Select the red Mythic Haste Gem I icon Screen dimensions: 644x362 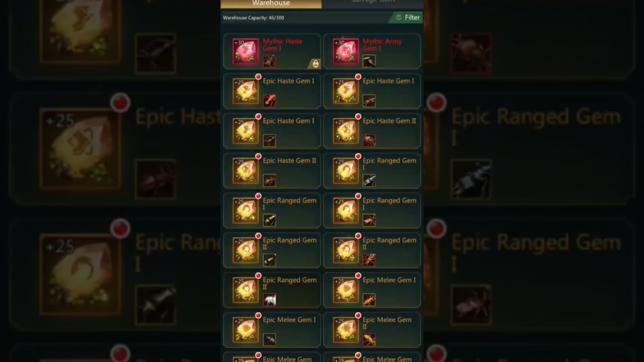[246, 51]
